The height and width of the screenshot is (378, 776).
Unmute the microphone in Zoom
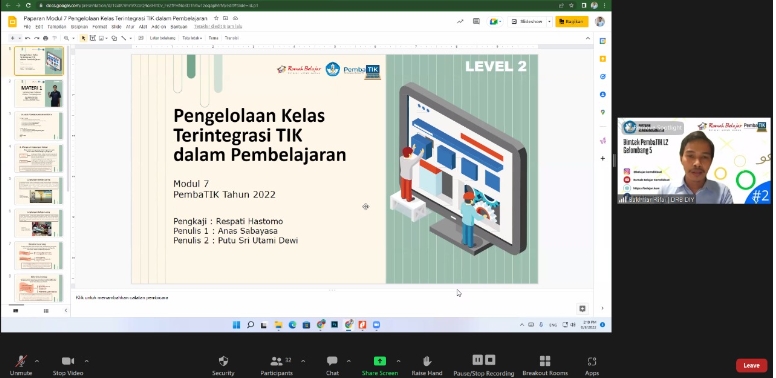click(x=21, y=365)
